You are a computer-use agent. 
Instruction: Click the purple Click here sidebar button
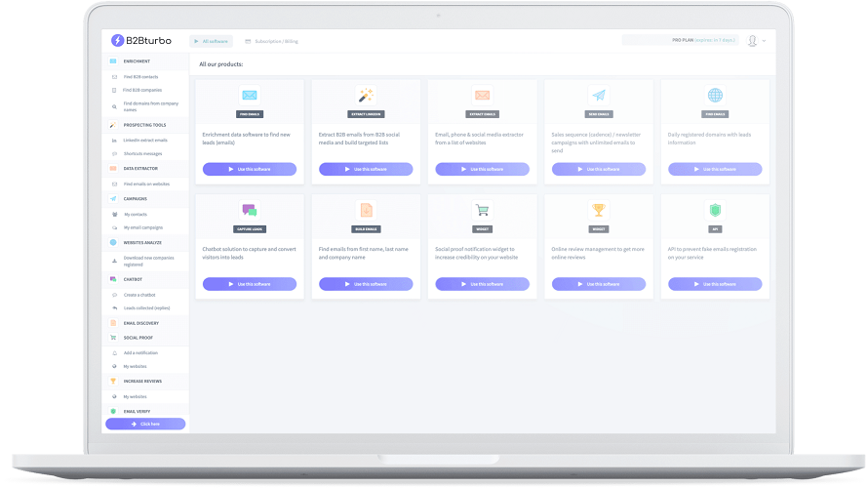pos(145,425)
